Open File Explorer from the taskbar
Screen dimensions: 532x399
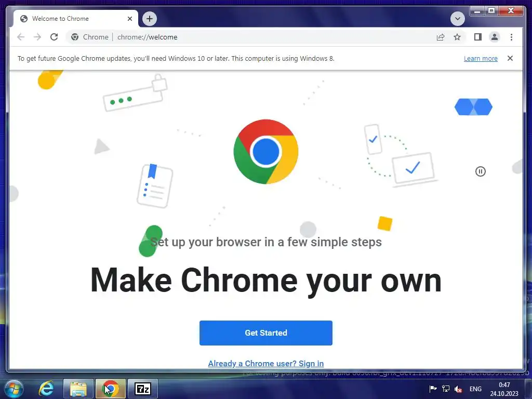(x=78, y=389)
